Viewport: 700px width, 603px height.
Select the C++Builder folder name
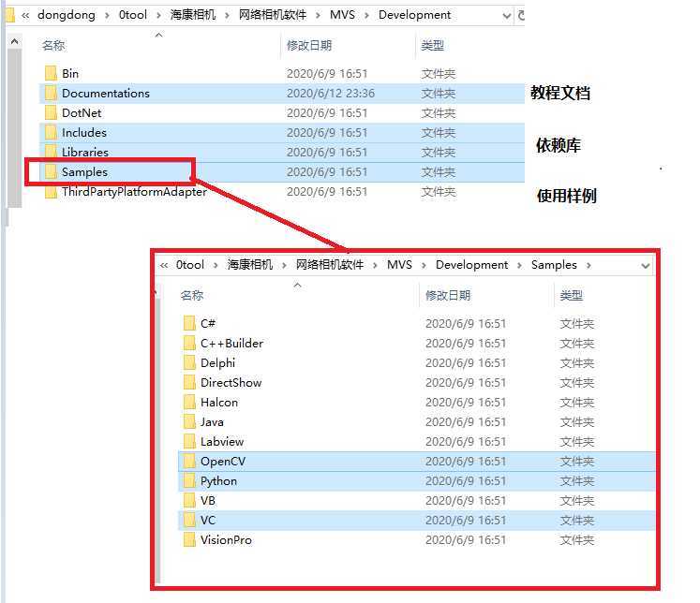pos(231,344)
